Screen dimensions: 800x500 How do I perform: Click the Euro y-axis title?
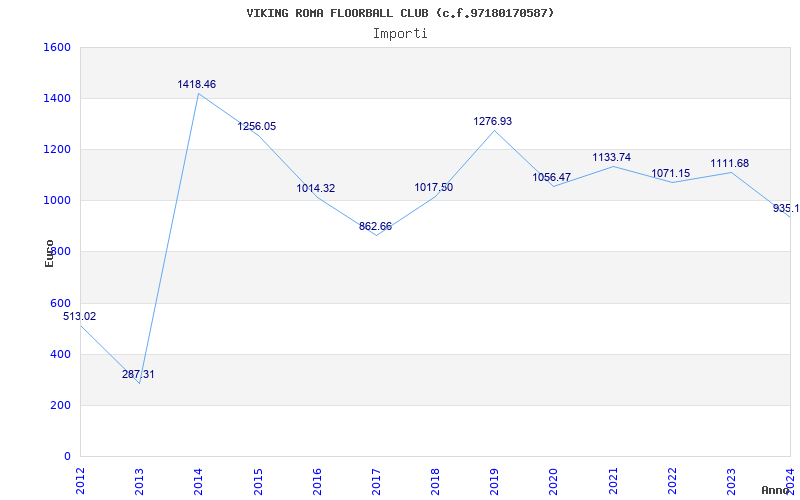point(50,252)
